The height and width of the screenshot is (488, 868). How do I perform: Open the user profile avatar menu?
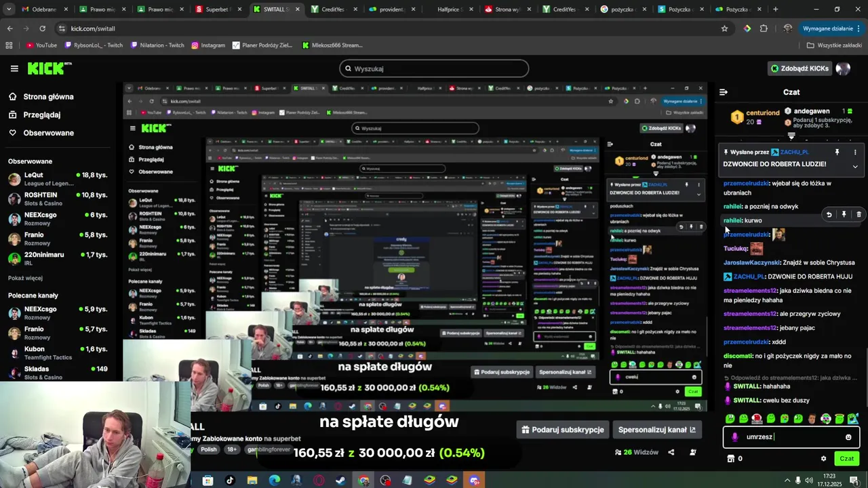(x=843, y=68)
